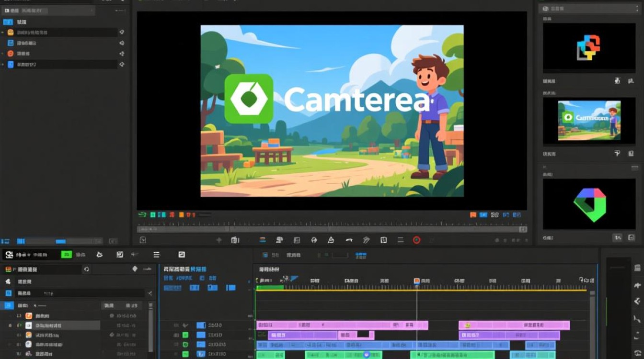Click the red circular record icon below preview

pos(416,240)
